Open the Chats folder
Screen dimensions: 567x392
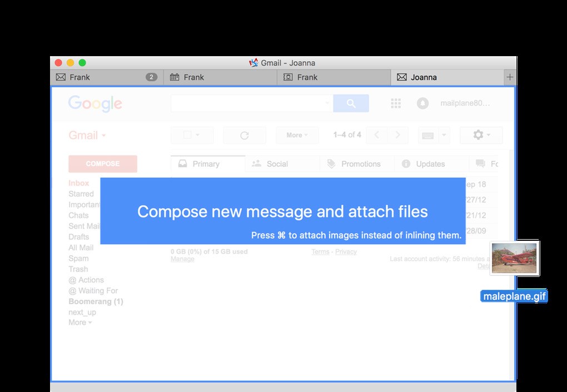click(x=78, y=215)
